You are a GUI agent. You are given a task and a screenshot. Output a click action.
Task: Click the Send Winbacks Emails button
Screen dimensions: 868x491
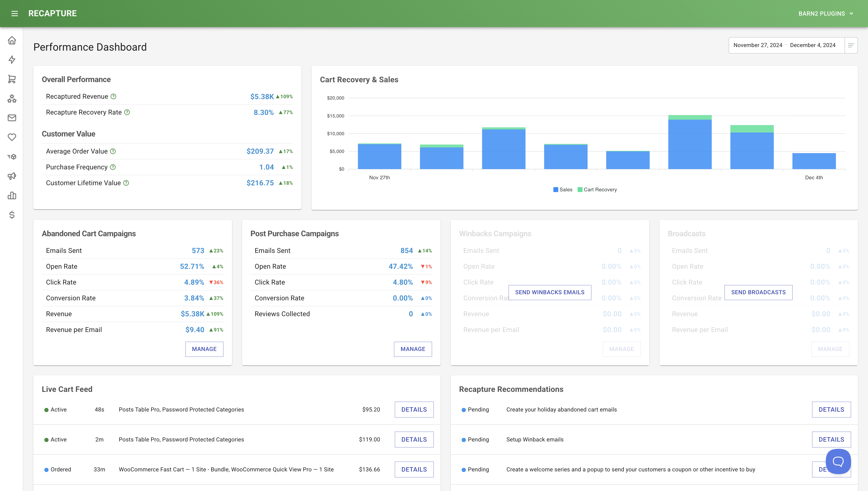549,292
